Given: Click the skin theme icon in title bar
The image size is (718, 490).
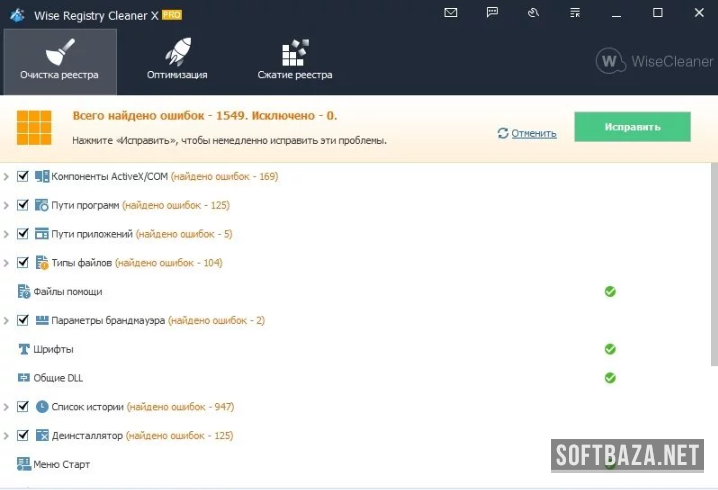Looking at the screenshot, I should [533, 13].
